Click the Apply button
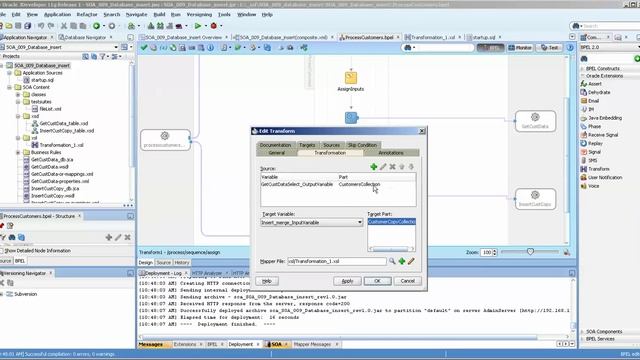This screenshot has height=360, width=640. coord(347,281)
